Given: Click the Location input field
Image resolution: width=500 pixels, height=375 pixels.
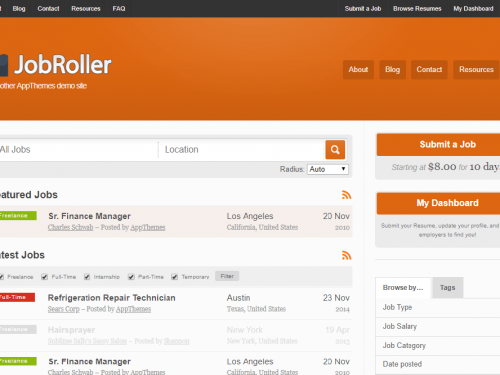Looking at the screenshot, I should click(x=242, y=150).
